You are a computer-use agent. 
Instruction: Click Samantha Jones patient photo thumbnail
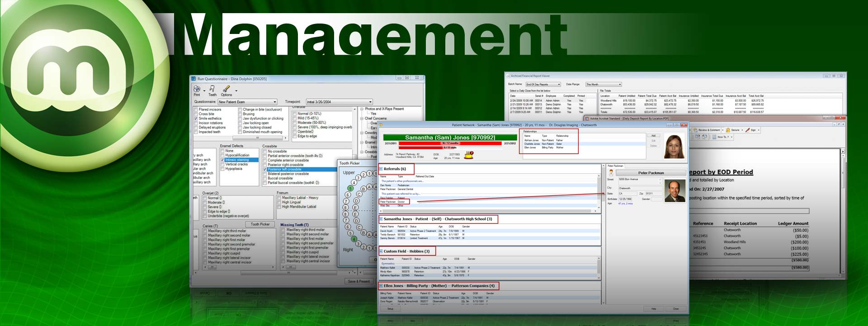(674, 147)
